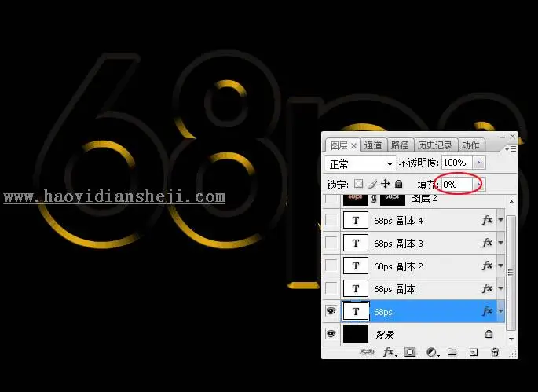Select the 68ps 副本 3 layer name

pos(398,244)
